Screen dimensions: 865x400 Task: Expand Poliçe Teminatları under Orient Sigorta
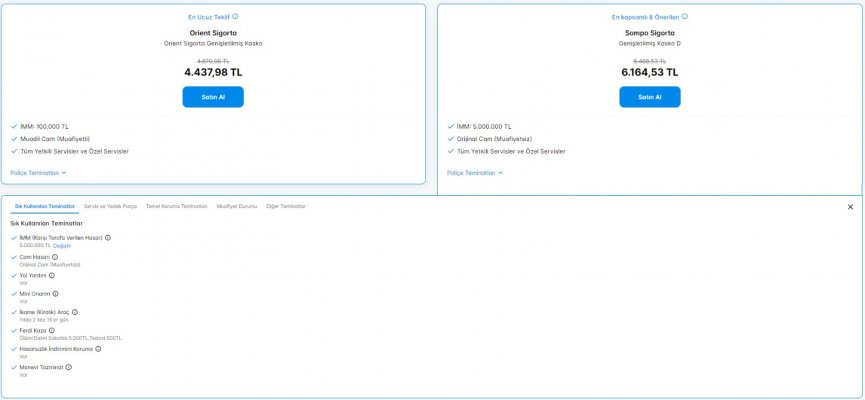coord(38,172)
